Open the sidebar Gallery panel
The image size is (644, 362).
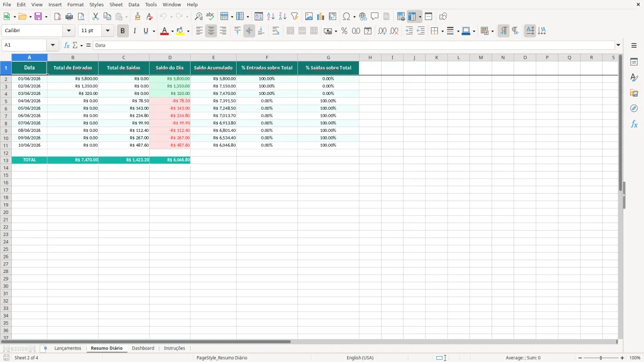pyautogui.click(x=634, y=93)
